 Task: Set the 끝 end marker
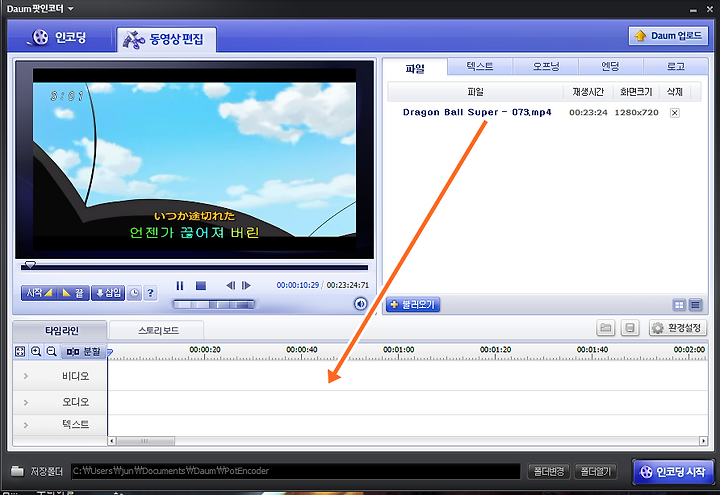[x=73, y=293]
